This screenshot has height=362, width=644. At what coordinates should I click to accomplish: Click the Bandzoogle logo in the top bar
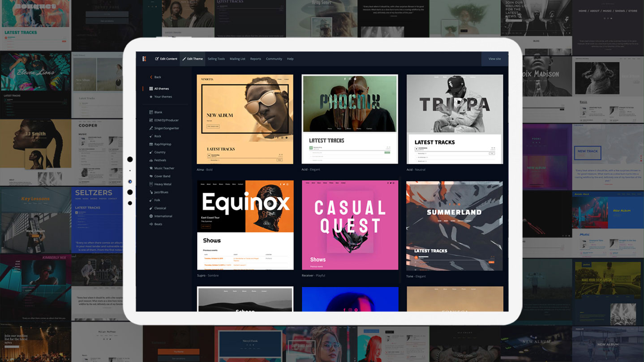[144, 59]
